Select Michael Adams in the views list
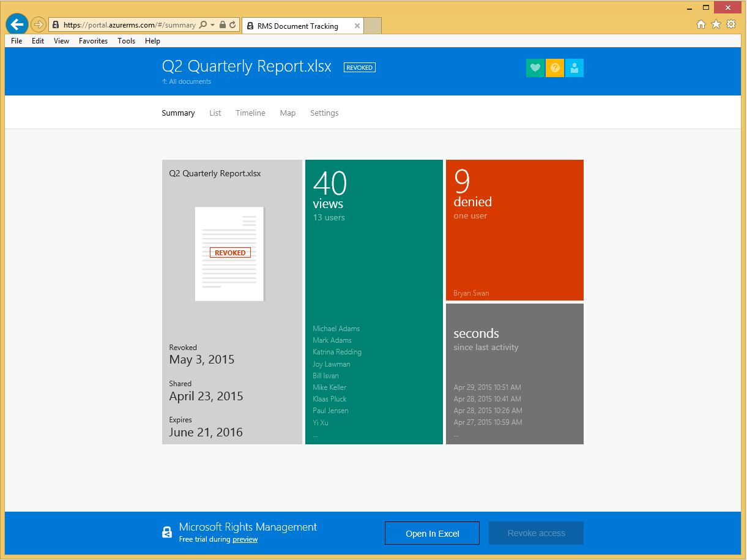This screenshot has height=560, width=747. click(336, 329)
